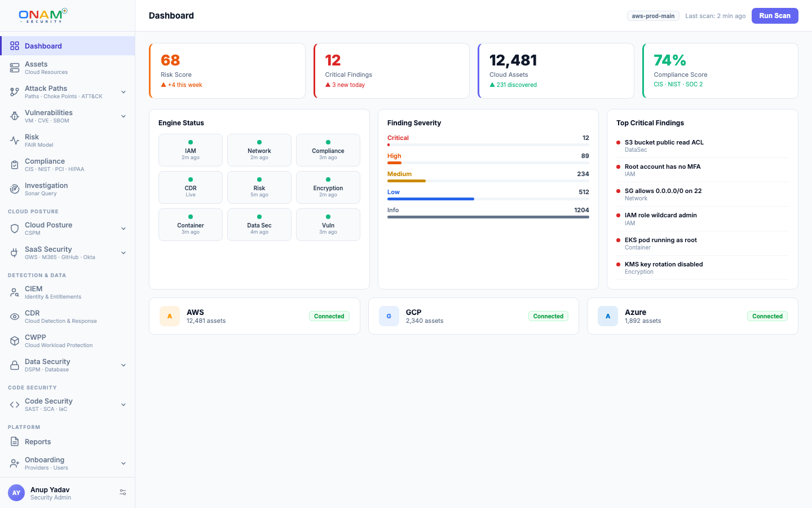Click the CDR eye icon
Image resolution: width=812 pixels, height=508 pixels.
(x=15, y=317)
